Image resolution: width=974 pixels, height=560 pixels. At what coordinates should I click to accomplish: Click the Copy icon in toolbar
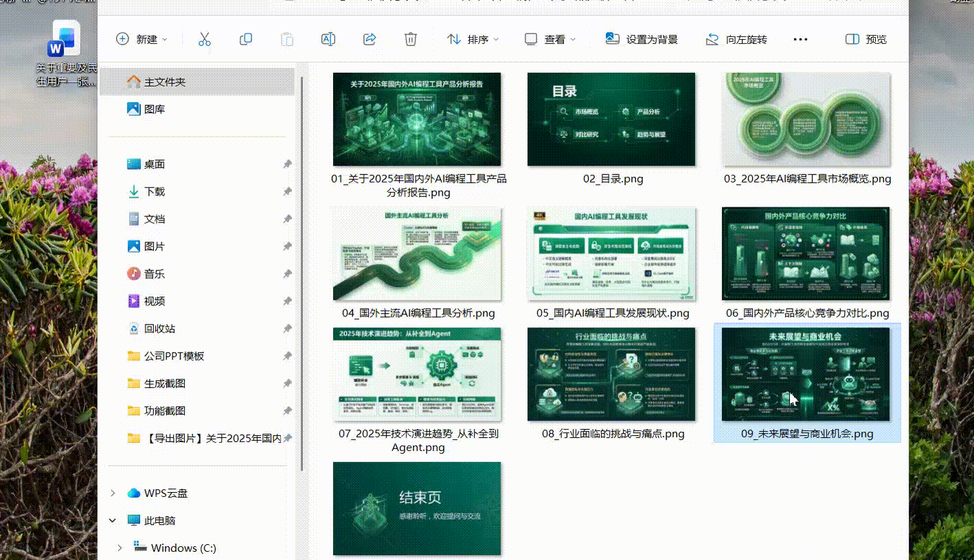tap(246, 39)
